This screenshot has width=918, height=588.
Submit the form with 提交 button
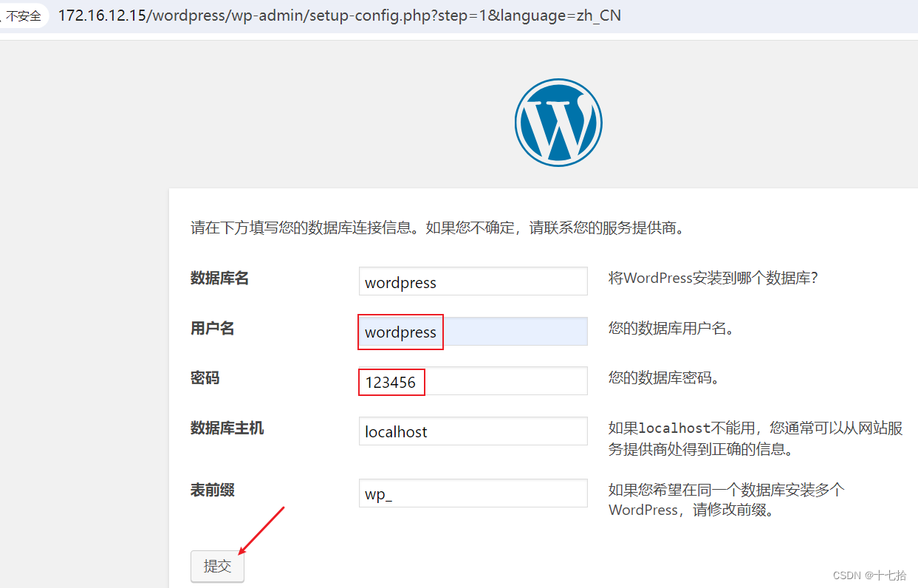tap(217, 566)
